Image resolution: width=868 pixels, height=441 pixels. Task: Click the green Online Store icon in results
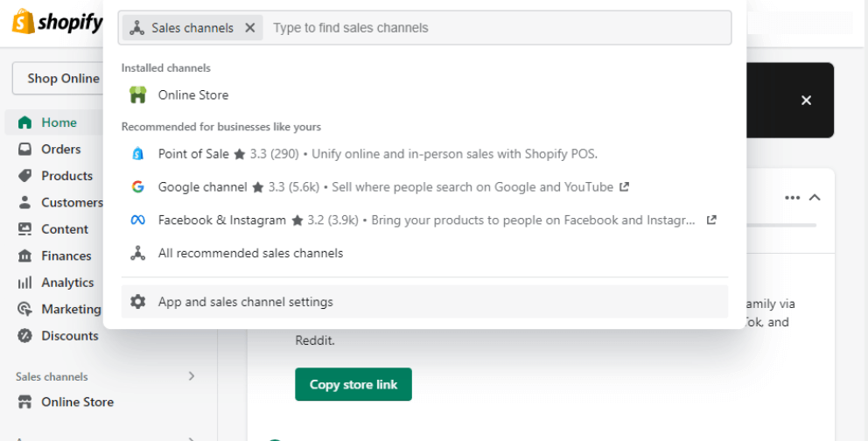(138, 95)
